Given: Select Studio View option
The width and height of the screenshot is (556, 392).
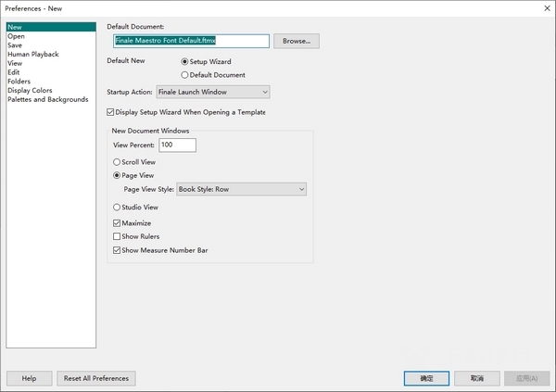Looking at the screenshot, I should tap(117, 208).
